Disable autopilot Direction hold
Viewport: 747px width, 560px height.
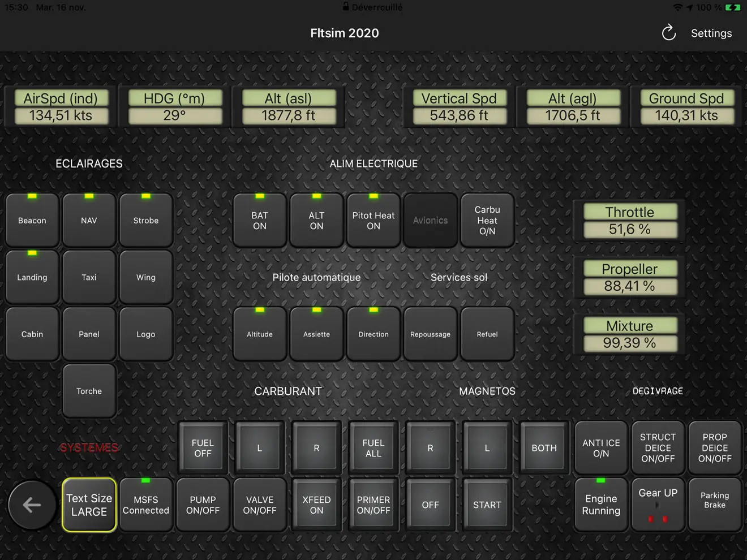point(373,334)
